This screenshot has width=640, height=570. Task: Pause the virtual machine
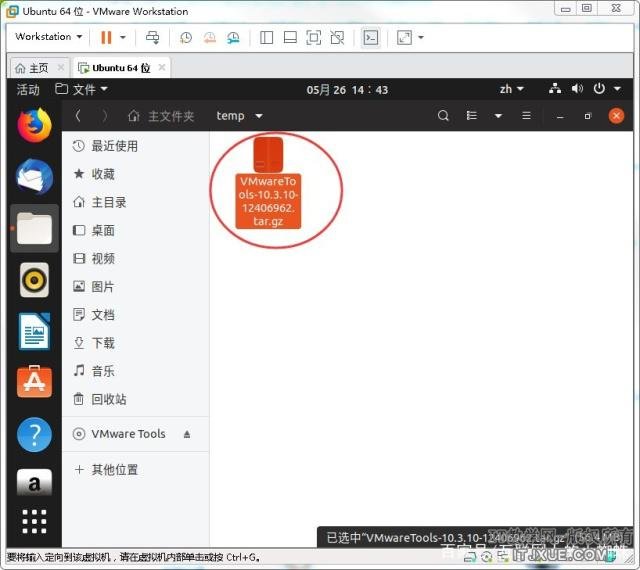coord(106,37)
